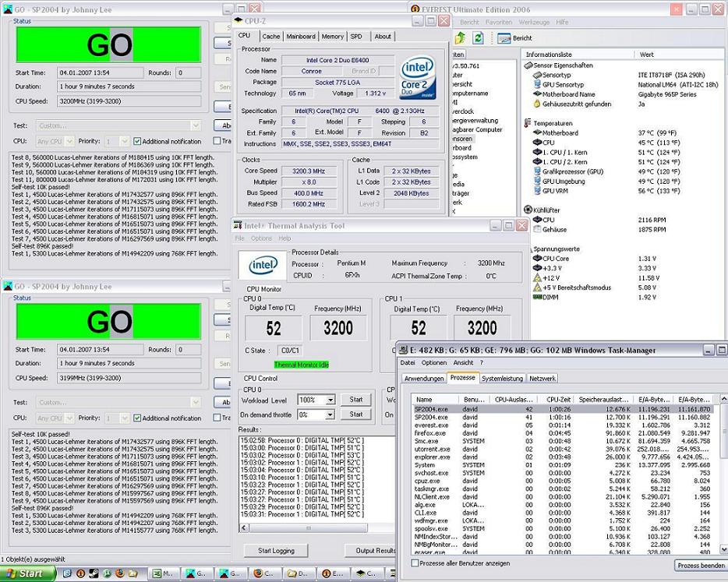The image size is (728, 582).
Task: Click the refresh icon in EVEREST toolbar
Action: click(478, 38)
